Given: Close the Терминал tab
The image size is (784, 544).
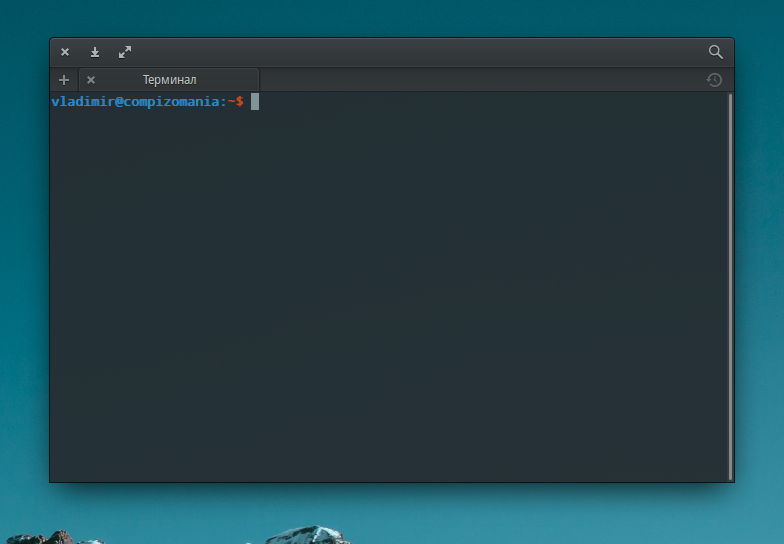Looking at the screenshot, I should coord(91,80).
